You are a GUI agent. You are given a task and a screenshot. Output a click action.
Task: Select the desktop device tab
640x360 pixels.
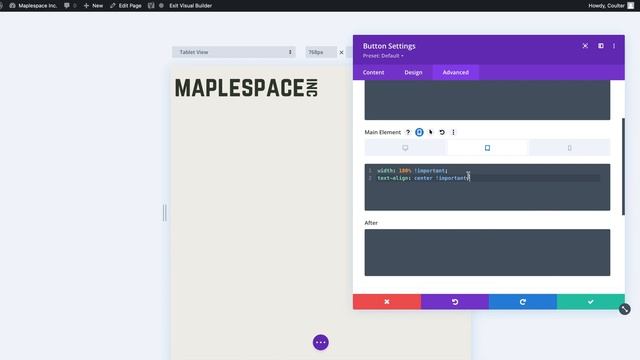pyautogui.click(x=405, y=148)
